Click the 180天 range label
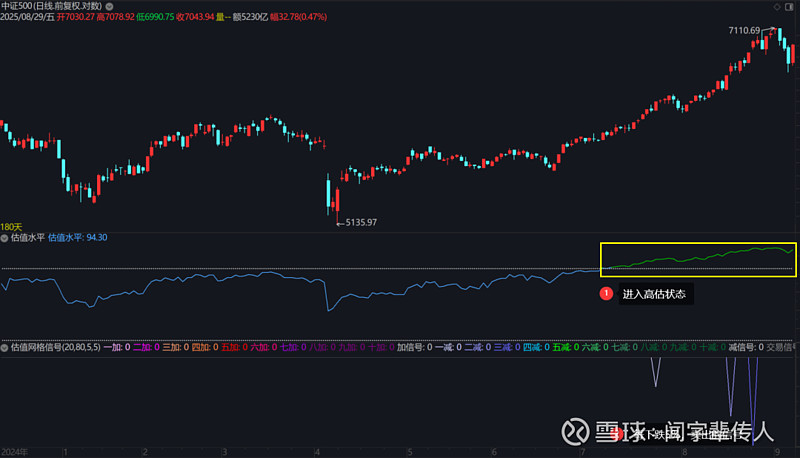The width and height of the screenshot is (800, 458). pyautogui.click(x=11, y=227)
